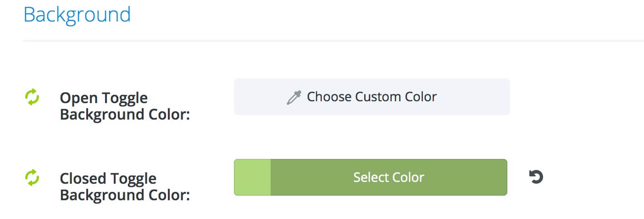Reset the Closed Toggle Background Color
644x219 pixels.
click(x=536, y=177)
